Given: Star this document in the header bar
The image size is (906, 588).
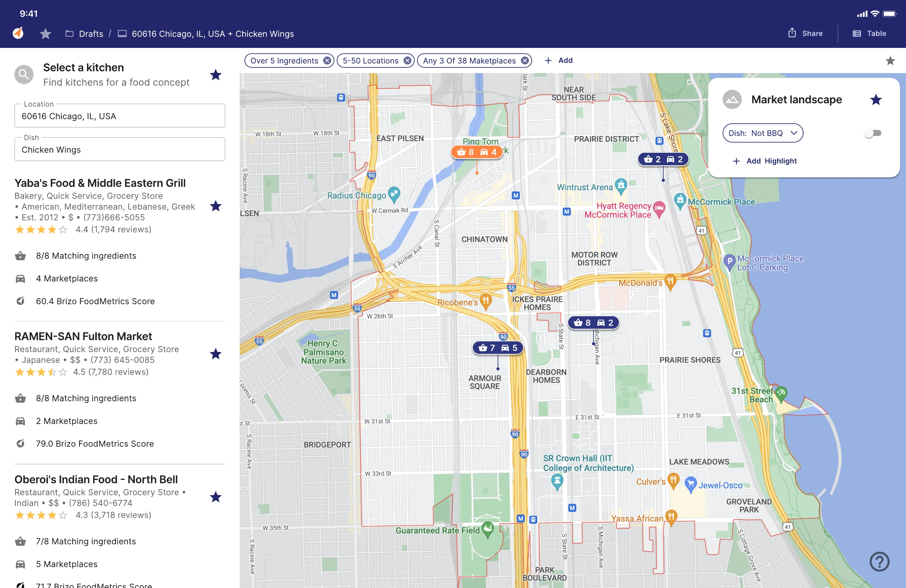Looking at the screenshot, I should coord(45,34).
